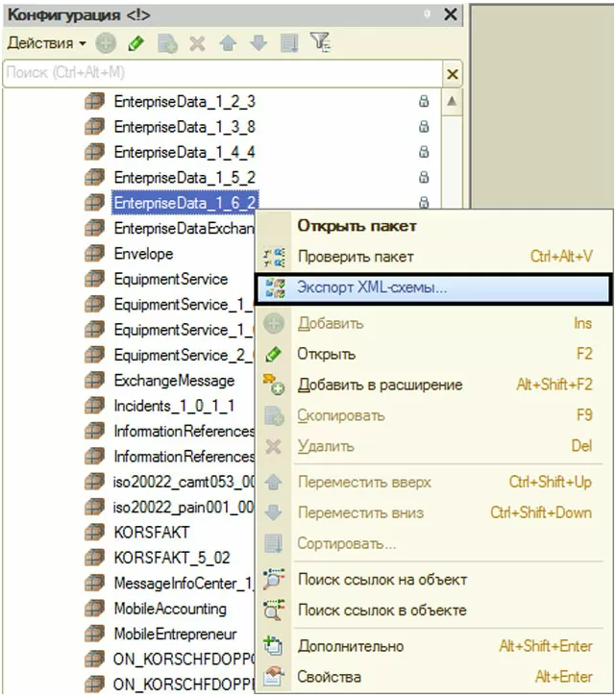Click the green pencil edit icon in toolbar
The width and height of the screenshot is (616, 698).
[136, 44]
